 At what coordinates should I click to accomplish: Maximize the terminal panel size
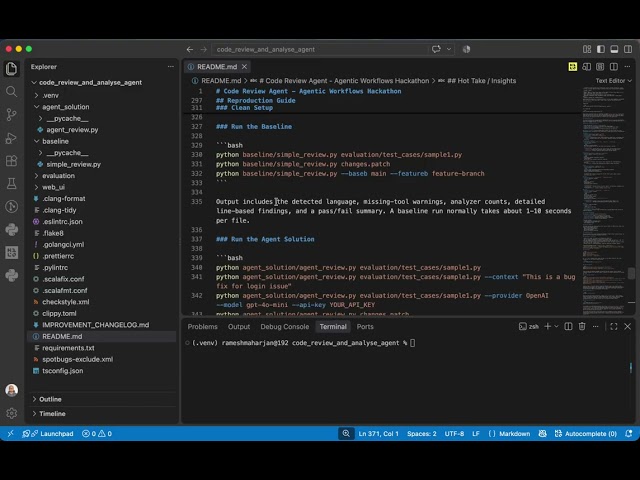[x=613, y=327]
